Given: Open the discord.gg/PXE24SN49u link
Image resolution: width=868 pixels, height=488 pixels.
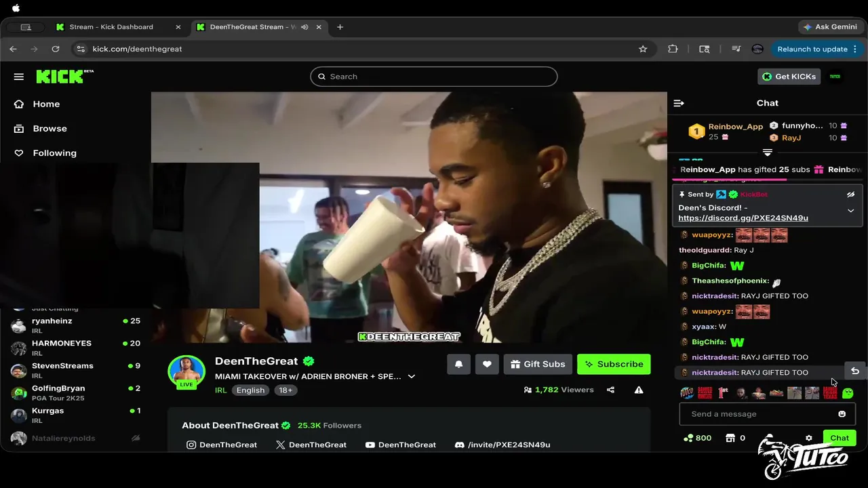Looking at the screenshot, I should click(743, 218).
